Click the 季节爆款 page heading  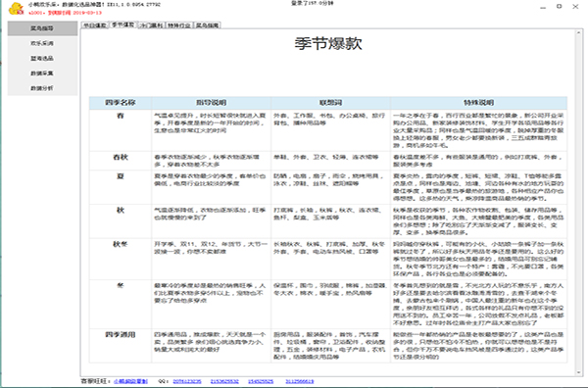tap(328, 43)
